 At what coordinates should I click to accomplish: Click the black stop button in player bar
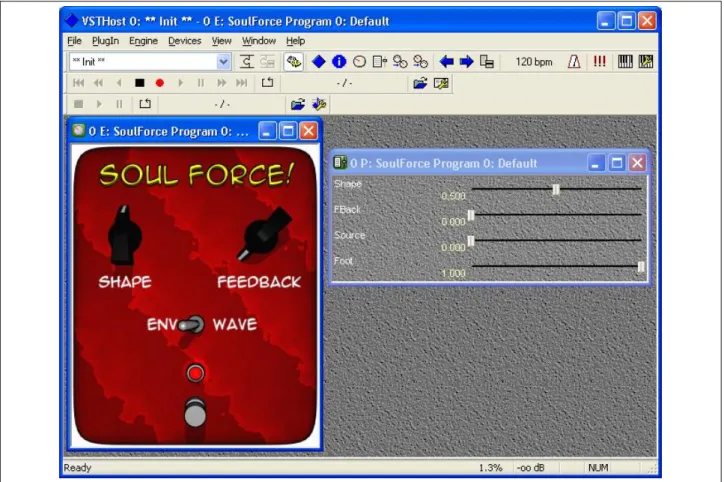point(139,83)
